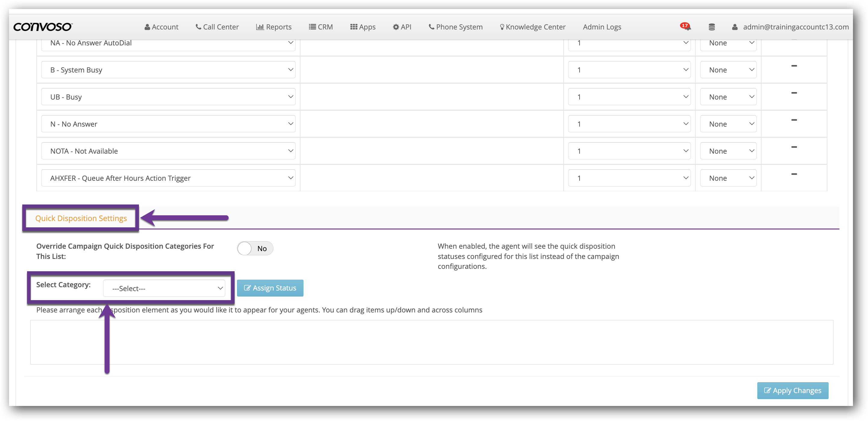Remove the AHXFER row with minus icon

click(794, 174)
